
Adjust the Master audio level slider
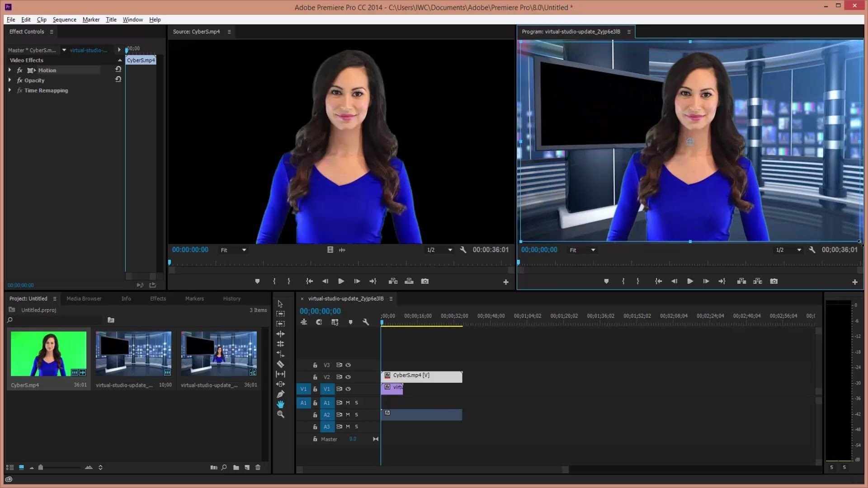[x=352, y=439]
